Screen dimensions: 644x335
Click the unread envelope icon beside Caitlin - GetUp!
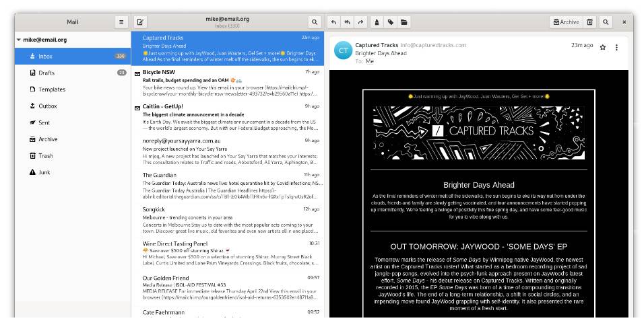(x=137, y=108)
